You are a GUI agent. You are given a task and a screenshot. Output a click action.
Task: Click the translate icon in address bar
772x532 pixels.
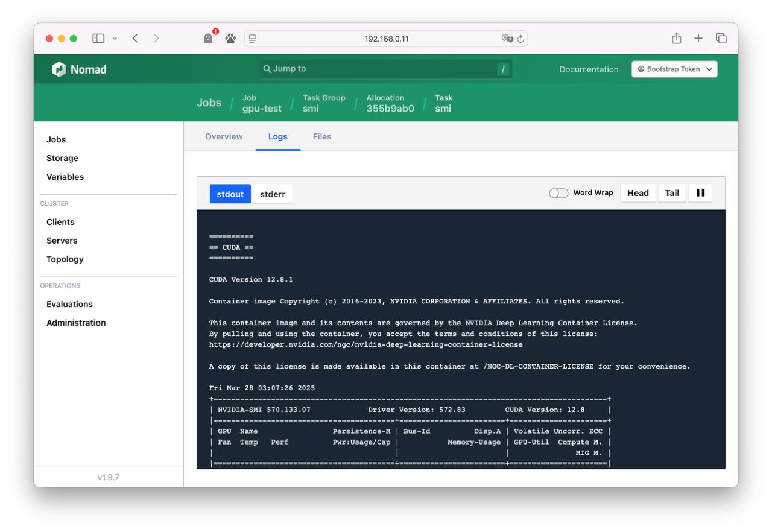[507, 39]
